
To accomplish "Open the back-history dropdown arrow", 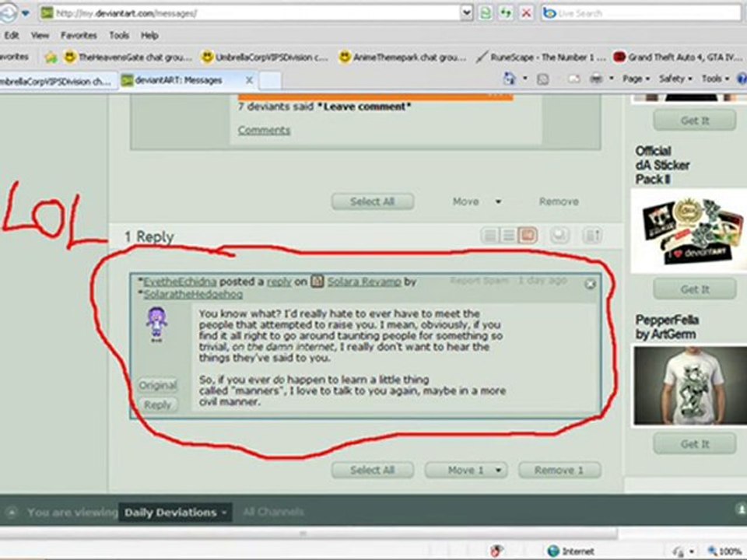I will [26, 13].
